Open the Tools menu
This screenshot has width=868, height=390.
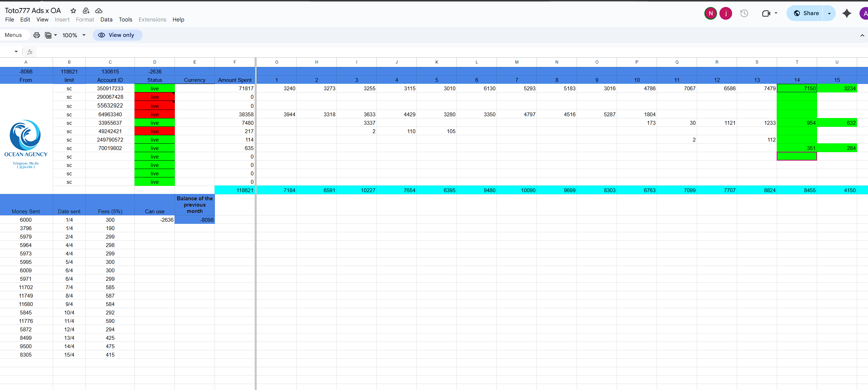(125, 20)
